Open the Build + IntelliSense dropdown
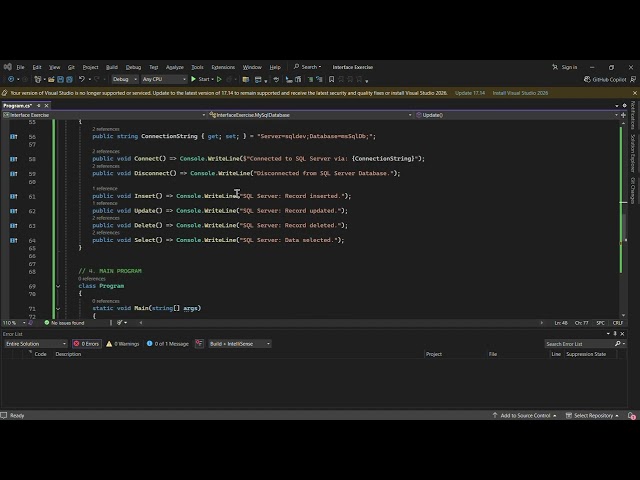This screenshot has width=640, height=480. point(240,344)
